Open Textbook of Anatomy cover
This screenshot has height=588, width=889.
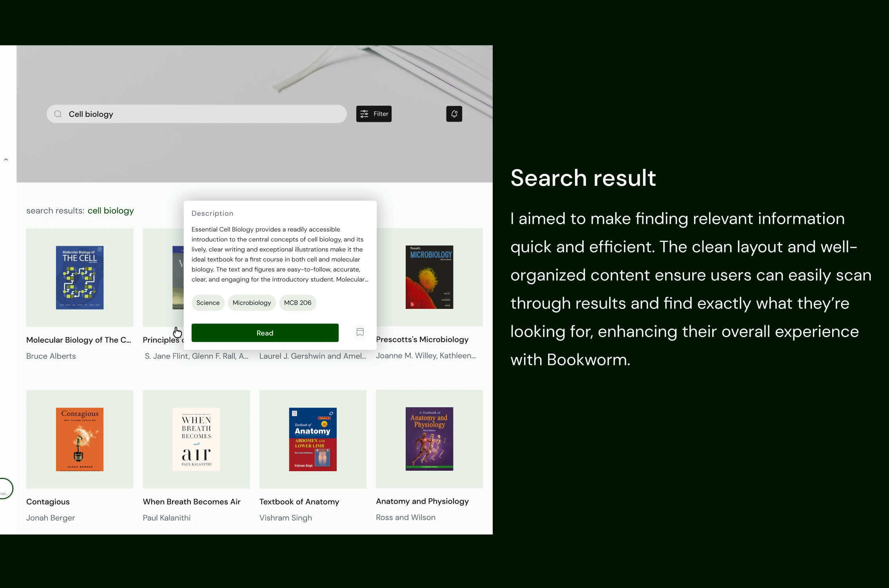pos(312,439)
